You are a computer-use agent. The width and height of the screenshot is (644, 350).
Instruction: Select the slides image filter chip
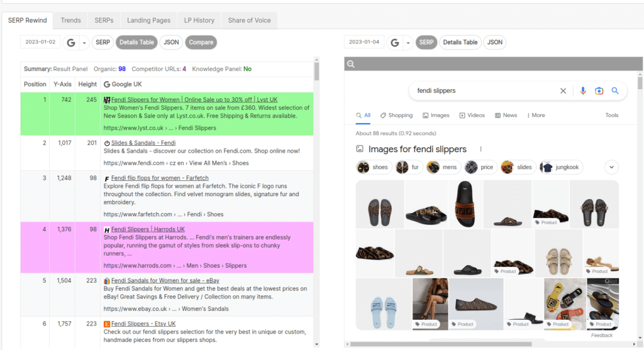(518, 167)
